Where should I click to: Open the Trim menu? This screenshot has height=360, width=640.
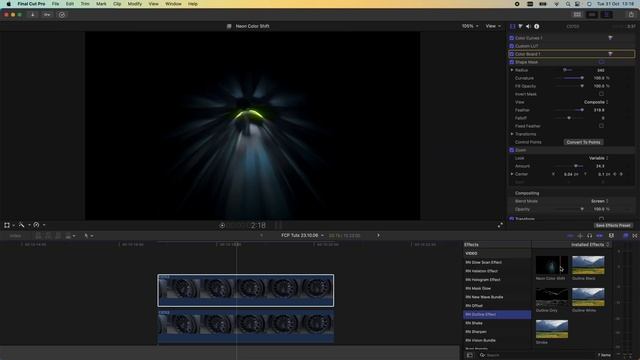[85, 4]
